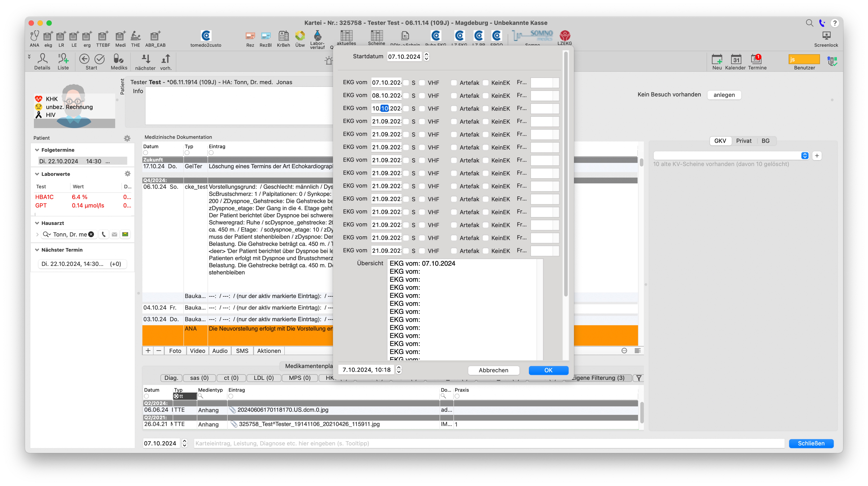Go to nächster patient icon
Image resolution: width=868 pixels, height=486 pixels.
pyautogui.click(x=146, y=59)
